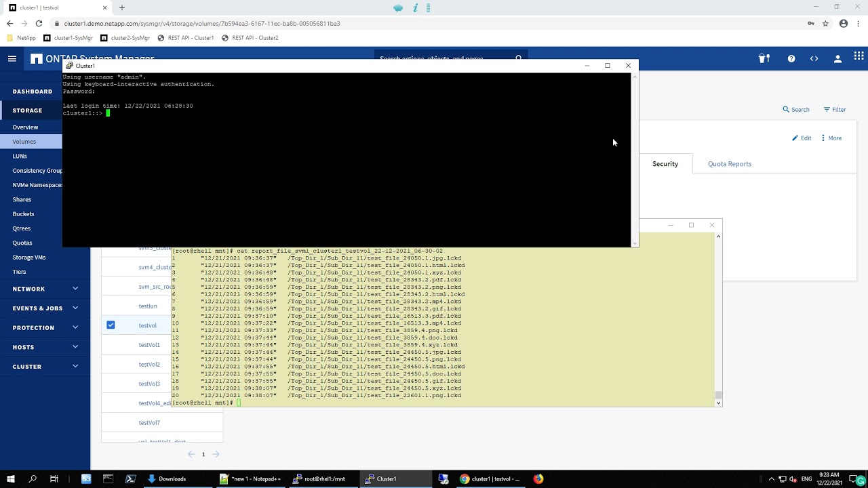Click Search above the volumes list
Screen dimensions: 868x488
click(796, 110)
